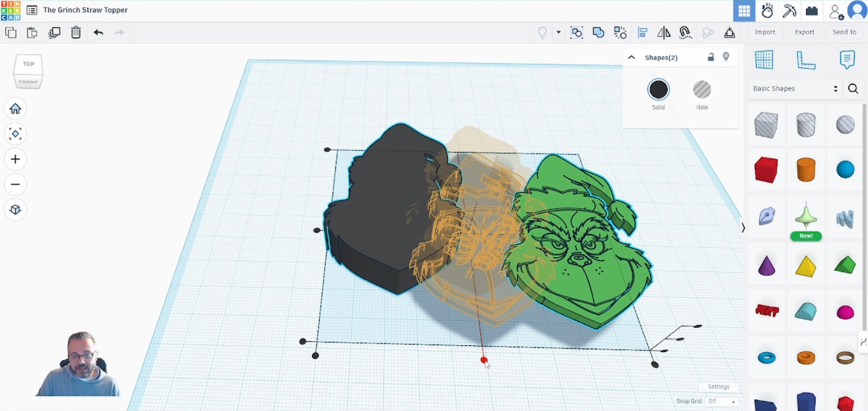The image size is (868, 411).
Task: Toggle the shape visibility lightbulb in Shapes panel
Action: coord(726,57)
